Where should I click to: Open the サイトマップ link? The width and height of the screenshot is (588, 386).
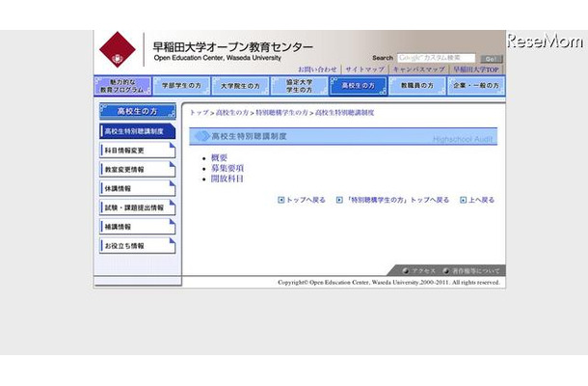click(364, 69)
